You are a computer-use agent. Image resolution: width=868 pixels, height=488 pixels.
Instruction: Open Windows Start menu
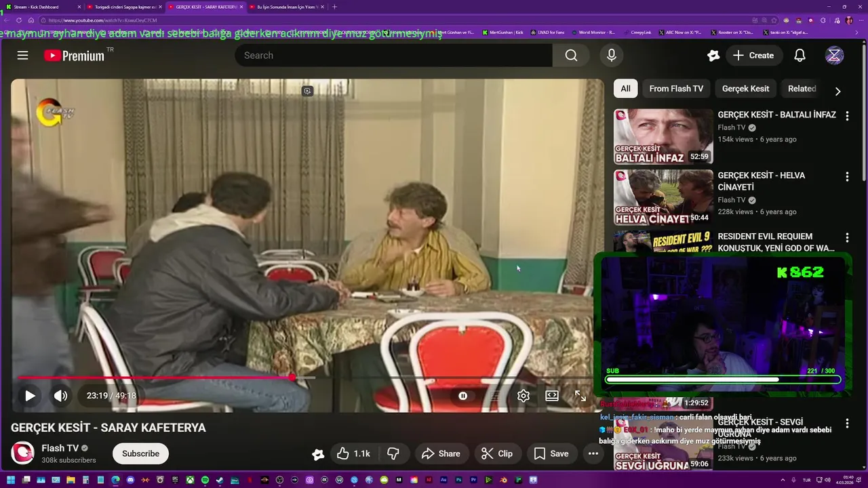point(10,481)
